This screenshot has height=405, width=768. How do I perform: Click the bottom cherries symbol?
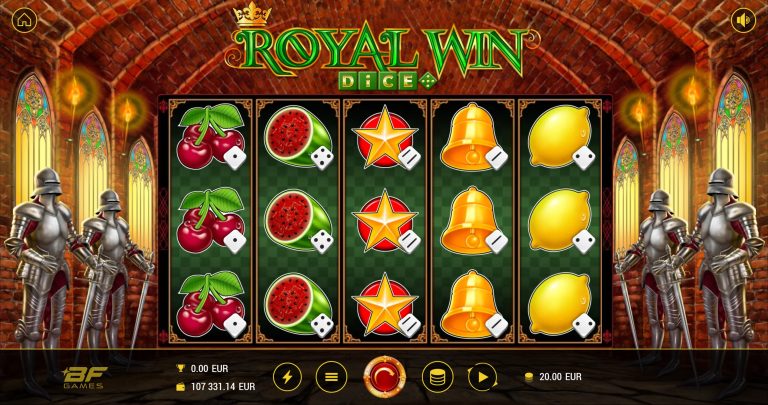(211, 305)
